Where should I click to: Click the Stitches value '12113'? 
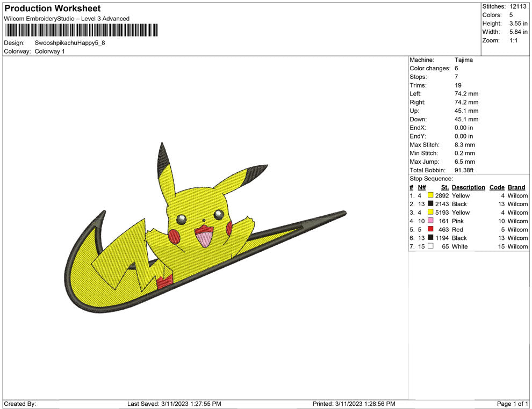(517, 6)
